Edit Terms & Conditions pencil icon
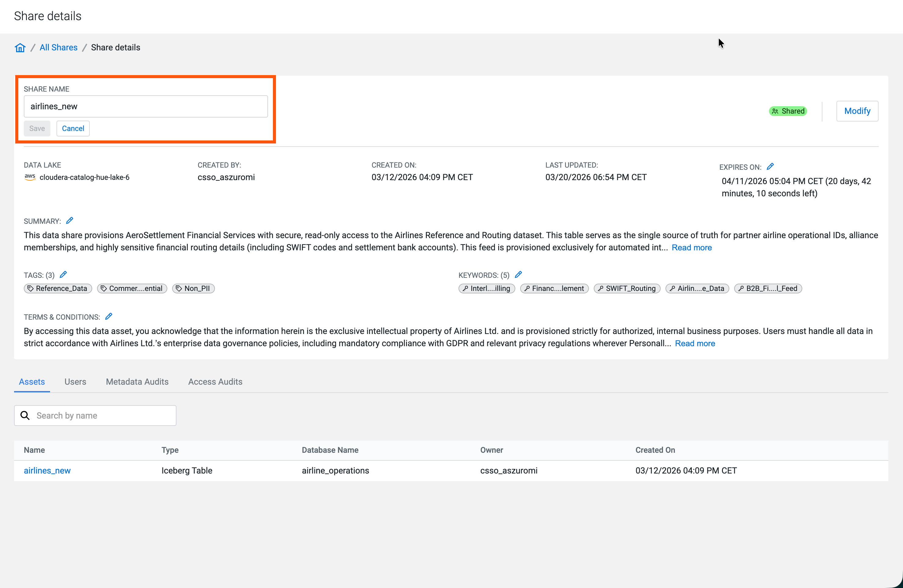This screenshot has height=588, width=903. click(x=108, y=316)
